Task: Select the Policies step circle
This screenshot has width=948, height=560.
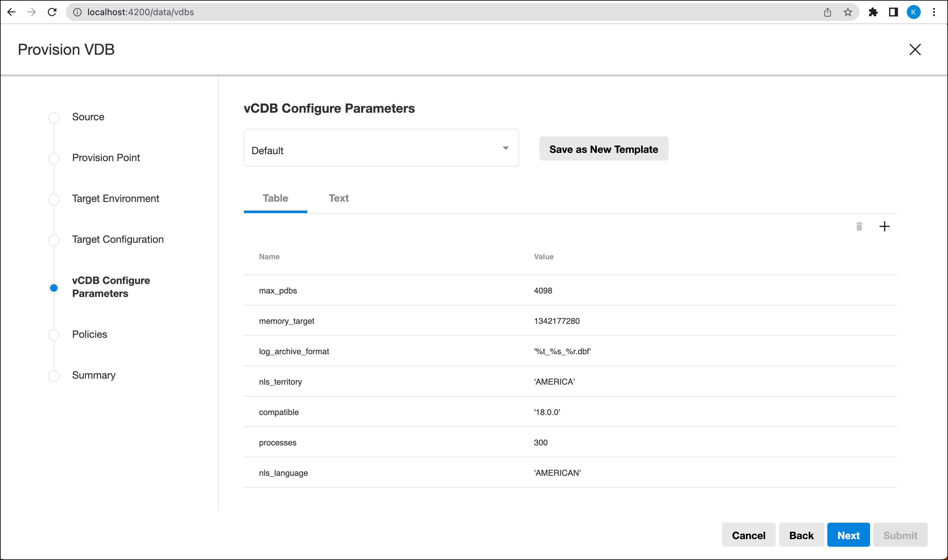Action: tap(54, 335)
